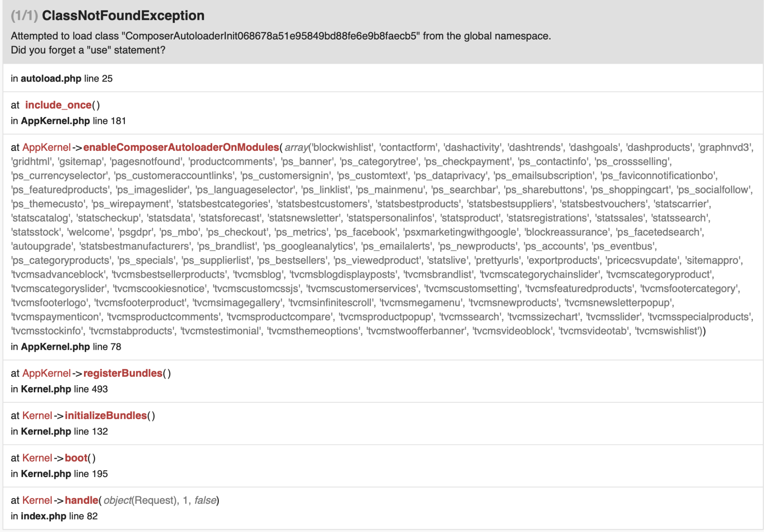Click enableComposerAutoloaderOnModules method name

coord(181,147)
